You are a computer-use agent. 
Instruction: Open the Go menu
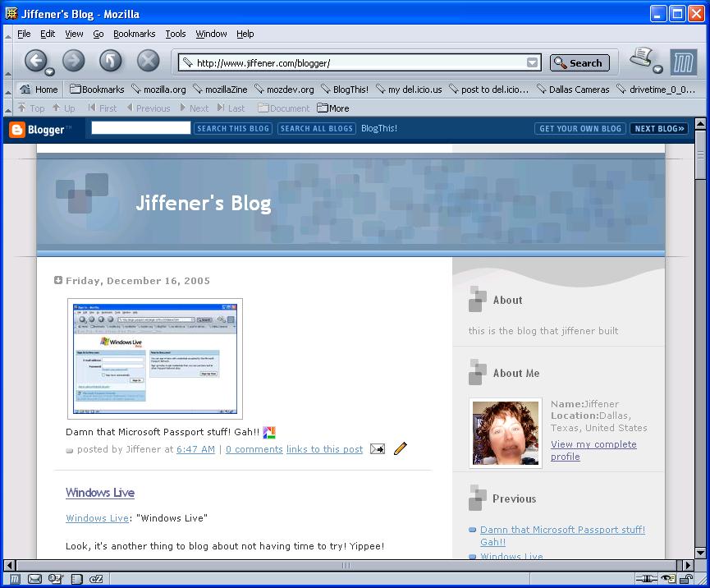pyautogui.click(x=98, y=34)
